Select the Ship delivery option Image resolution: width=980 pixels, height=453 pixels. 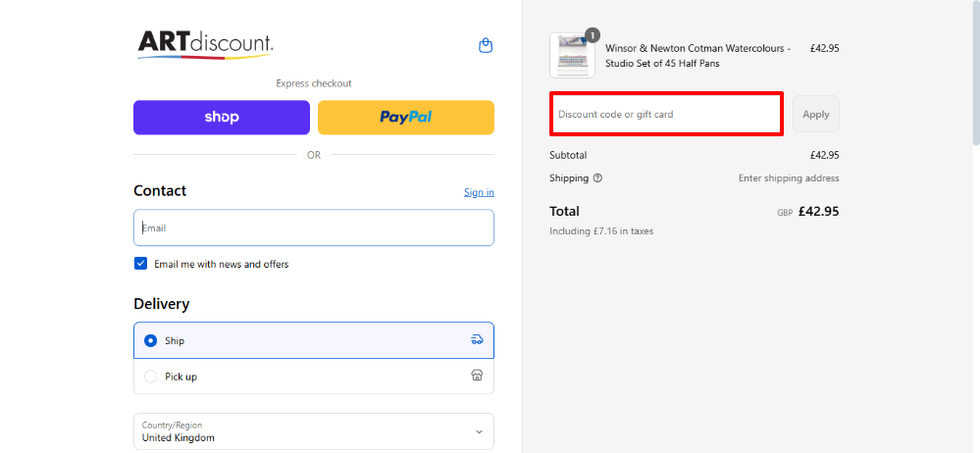[314, 340]
